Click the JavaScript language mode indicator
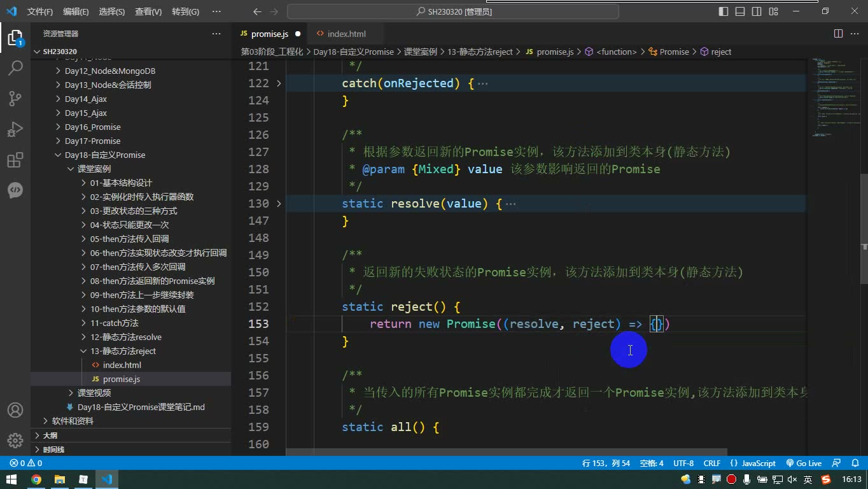This screenshot has height=489, width=868. click(753, 464)
